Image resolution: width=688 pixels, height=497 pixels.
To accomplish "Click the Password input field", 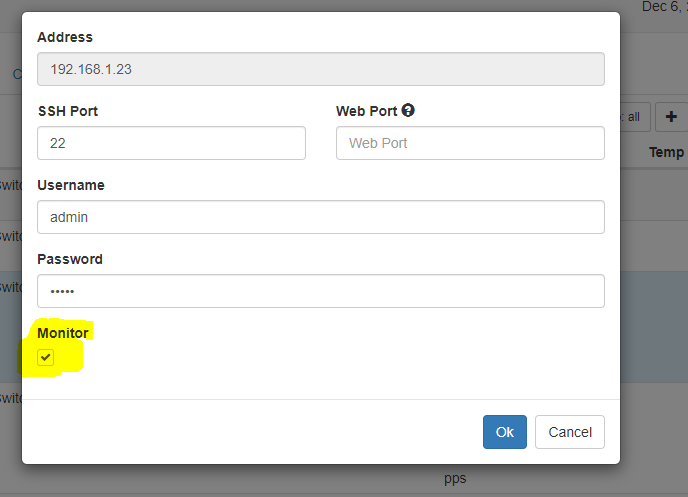I will coord(320,291).
